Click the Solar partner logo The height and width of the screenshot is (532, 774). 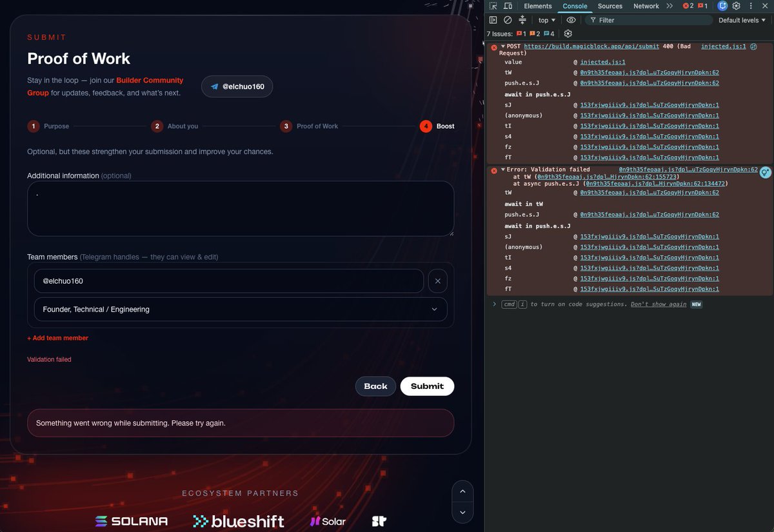click(328, 521)
